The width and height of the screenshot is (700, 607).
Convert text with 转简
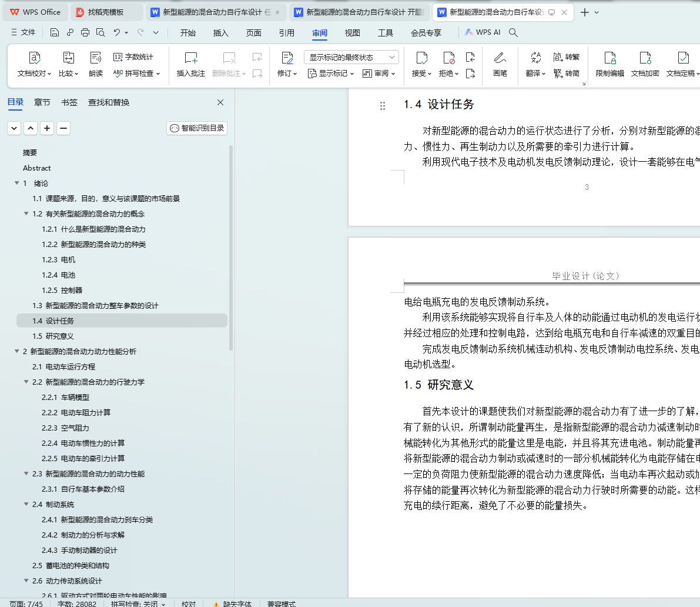[566, 74]
